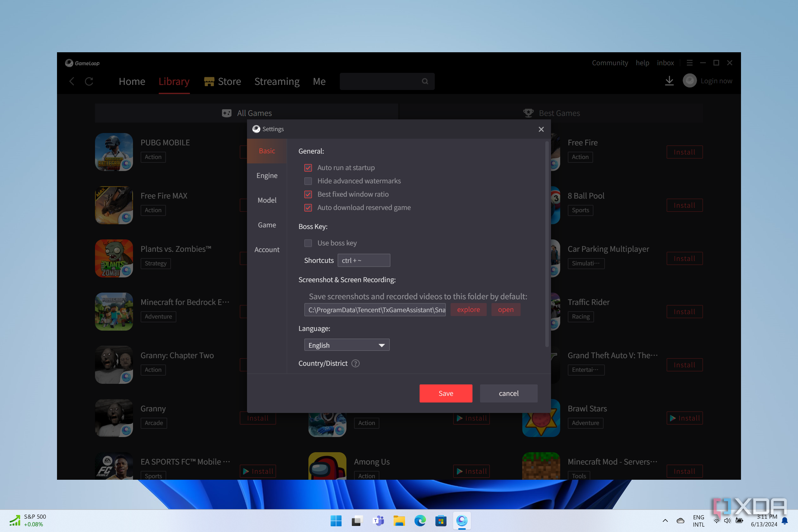Screen dimensions: 798x532
Task: Go back using the back arrow
Action: point(72,81)
